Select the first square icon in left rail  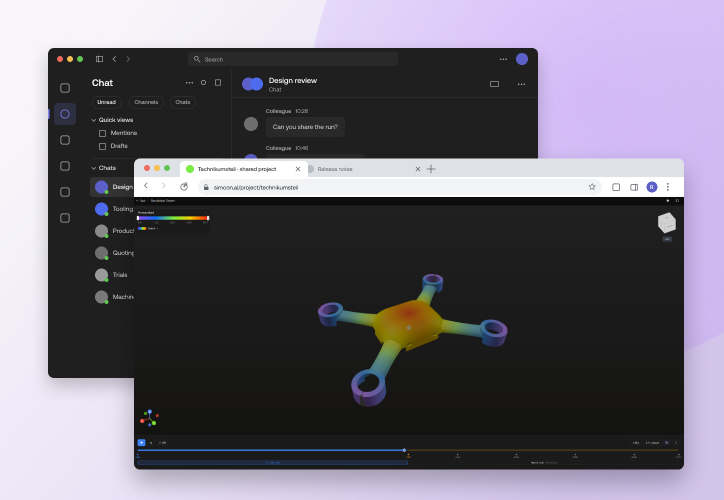point(65,88)
